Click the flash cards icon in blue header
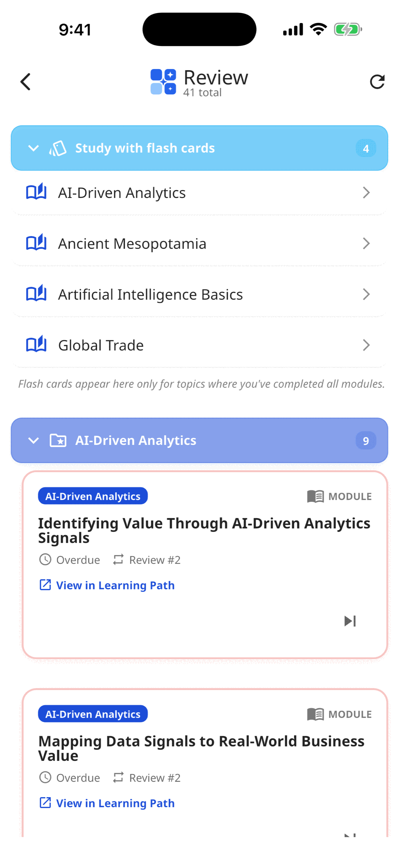Screen dimensions: 399x868 (58, 148)
